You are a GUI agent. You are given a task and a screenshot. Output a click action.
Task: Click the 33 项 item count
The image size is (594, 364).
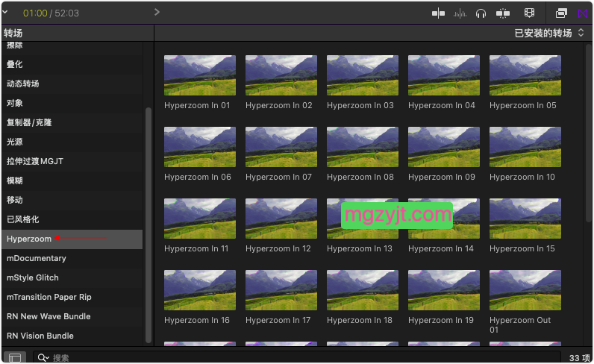pyautogui.click(x=580, y=358)
